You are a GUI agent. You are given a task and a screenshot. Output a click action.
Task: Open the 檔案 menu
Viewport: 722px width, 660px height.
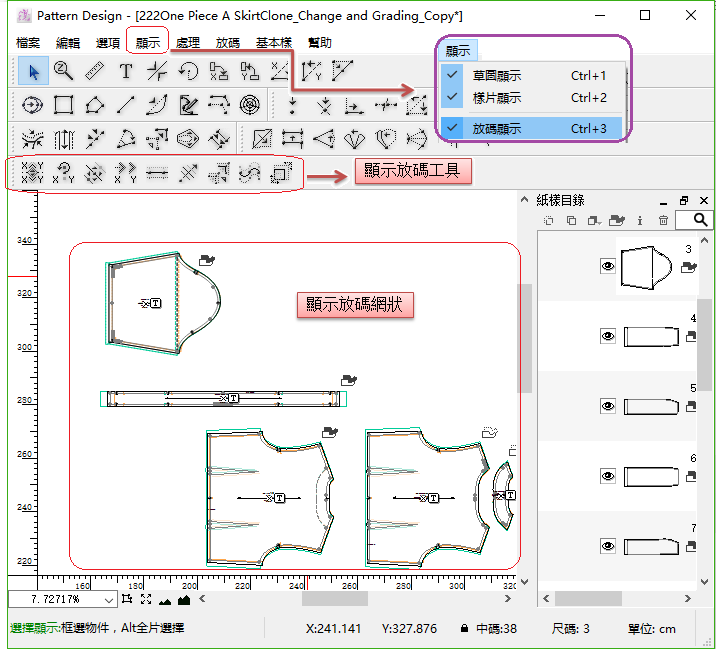point(28,43)
